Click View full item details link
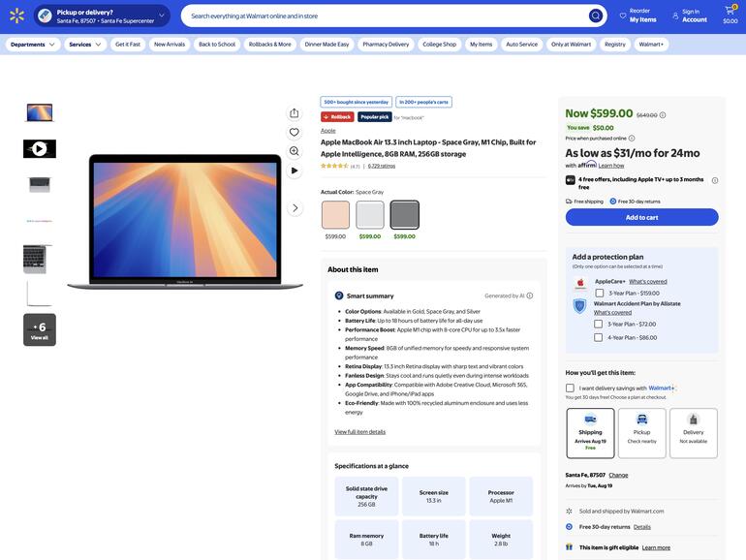 [359, 431]
